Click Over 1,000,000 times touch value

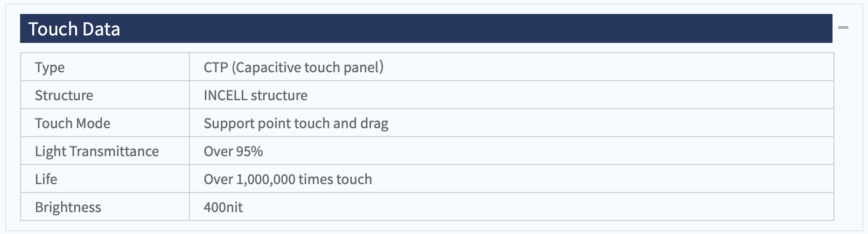pos(288,179)
